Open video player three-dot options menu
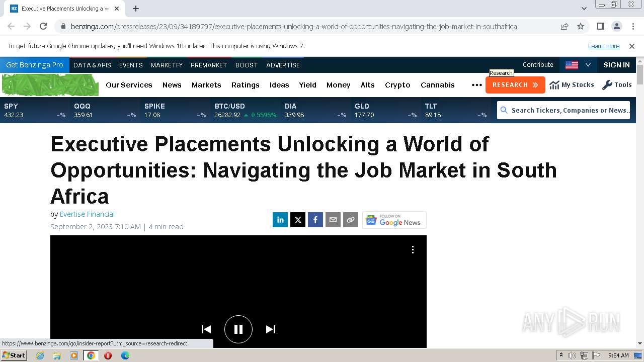This screenshot has width=644, height=362. 413,250
